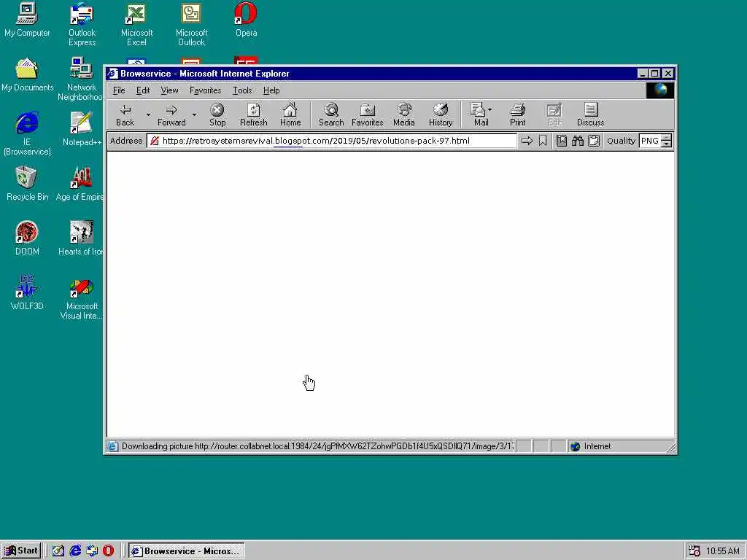The height and width of the screenshot is (560, 747).
Task: Refresh the current page
Action: (x=253, y=115)
